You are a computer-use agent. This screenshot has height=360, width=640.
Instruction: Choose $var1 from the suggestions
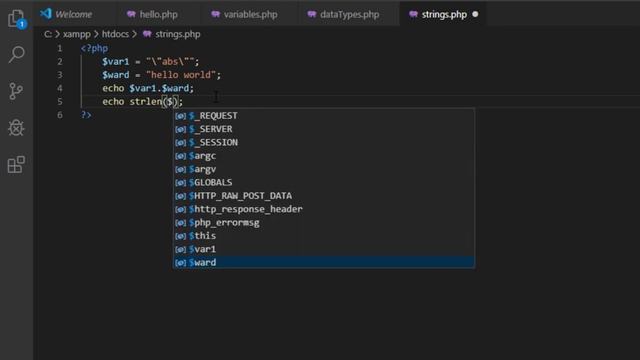tap(324, 249)
